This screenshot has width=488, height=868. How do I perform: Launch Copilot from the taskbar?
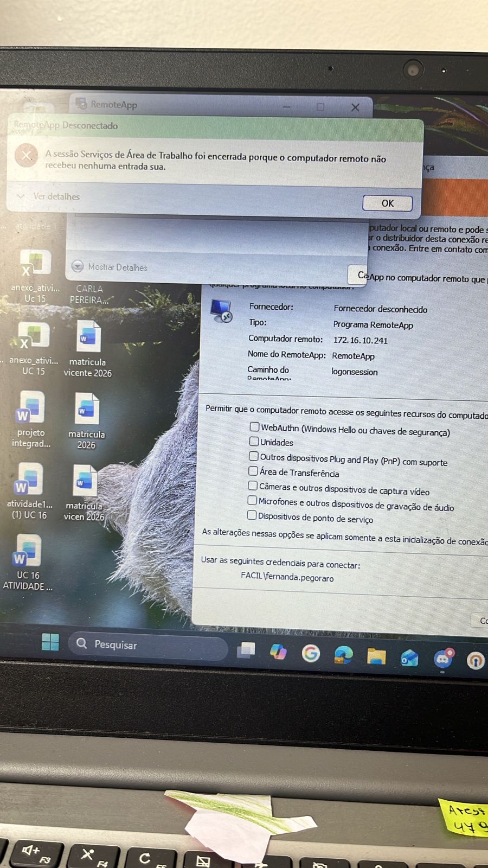278,651
